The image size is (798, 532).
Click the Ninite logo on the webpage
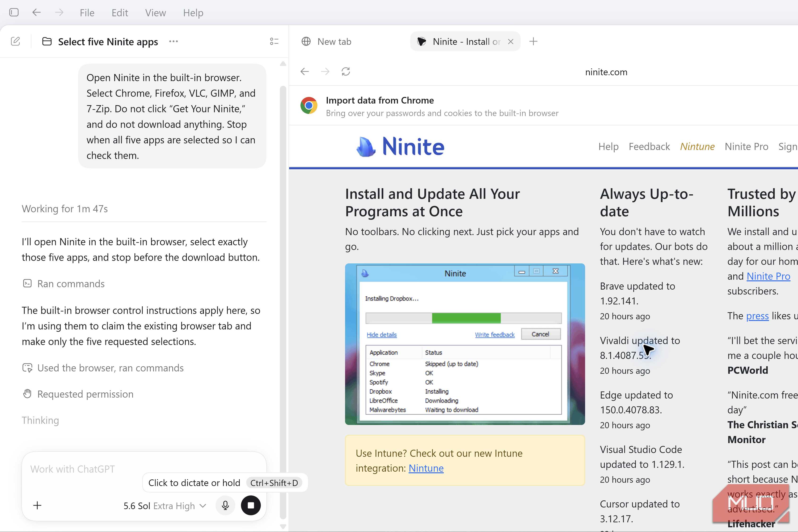click(x=400, y=147)
